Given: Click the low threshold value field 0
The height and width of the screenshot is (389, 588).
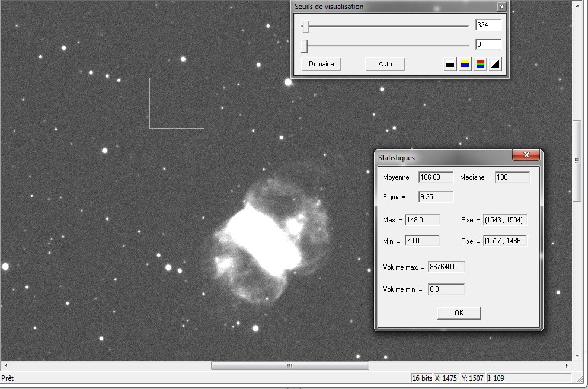Looking at the screenshot, I should (488, 44).
